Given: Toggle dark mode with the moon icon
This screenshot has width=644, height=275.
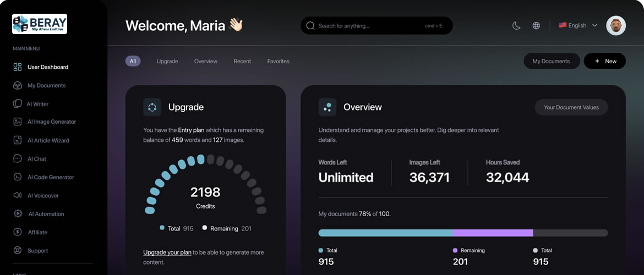Looking at the screenshot, I should pyautogui.click(x=516, y=25).
